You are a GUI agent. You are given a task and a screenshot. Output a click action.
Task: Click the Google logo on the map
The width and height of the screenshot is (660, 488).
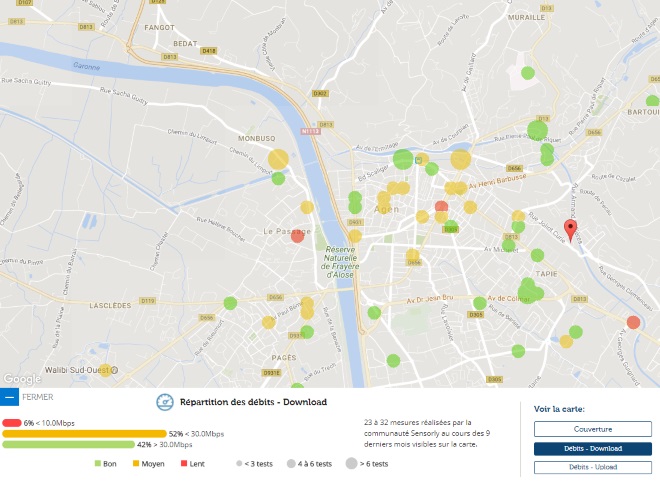22,379
